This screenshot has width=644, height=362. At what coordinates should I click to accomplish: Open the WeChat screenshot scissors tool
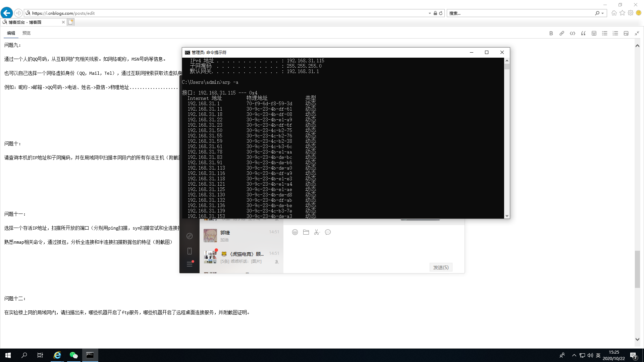[317, 232]
